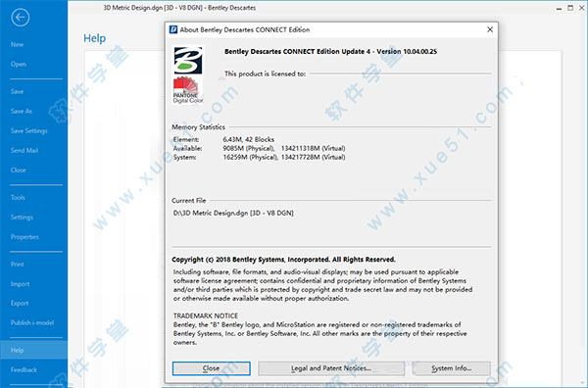
Task: Open Settings in the backstage menu
Action: pos(22,218)
